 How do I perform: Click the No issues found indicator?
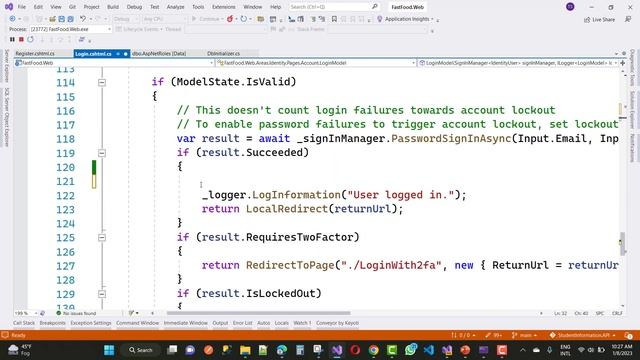(x=76, y=313)
